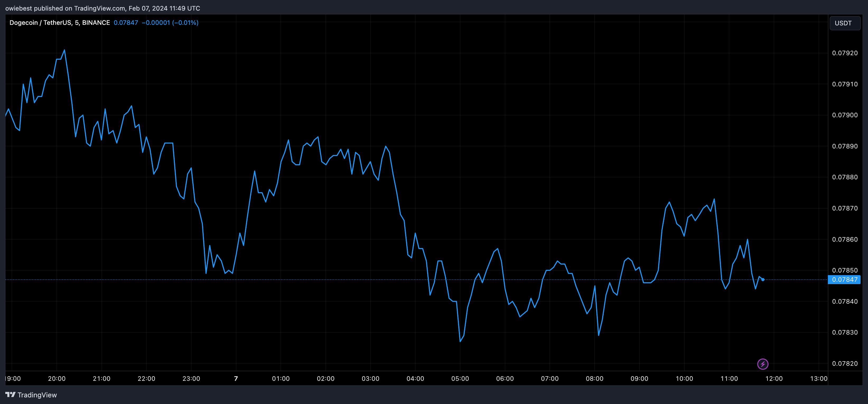Click the 0.07870 price axis label

[x=845, y=208]
